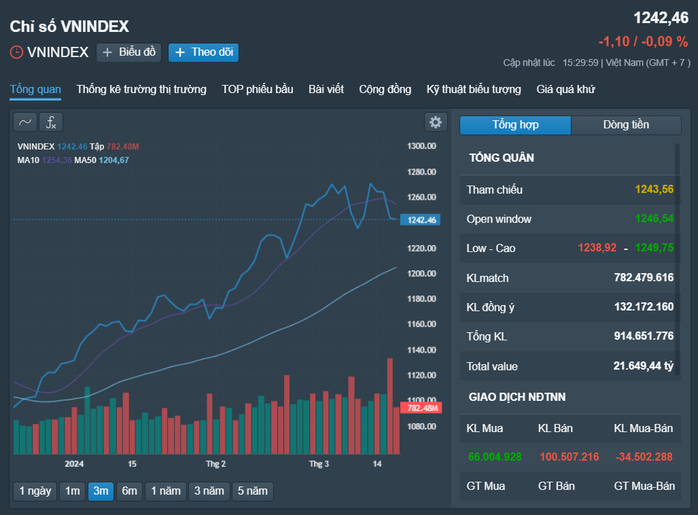Click the net value -34.502.288

coord(644,457)
